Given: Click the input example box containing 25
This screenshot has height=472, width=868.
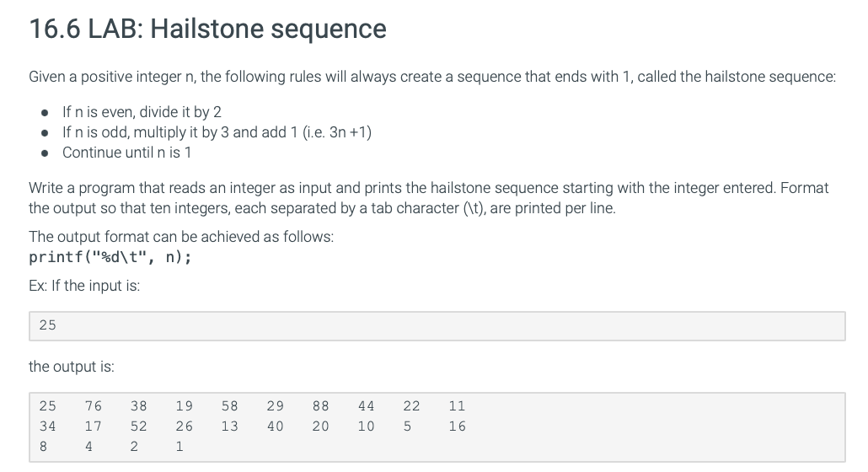Looking at the screenshot, I should click(437, 325).
